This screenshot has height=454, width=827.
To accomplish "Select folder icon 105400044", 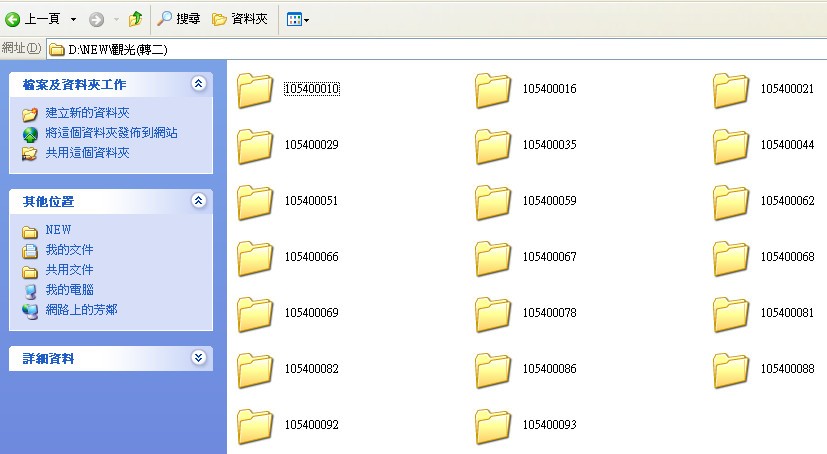I will click(x=730, y=147).
